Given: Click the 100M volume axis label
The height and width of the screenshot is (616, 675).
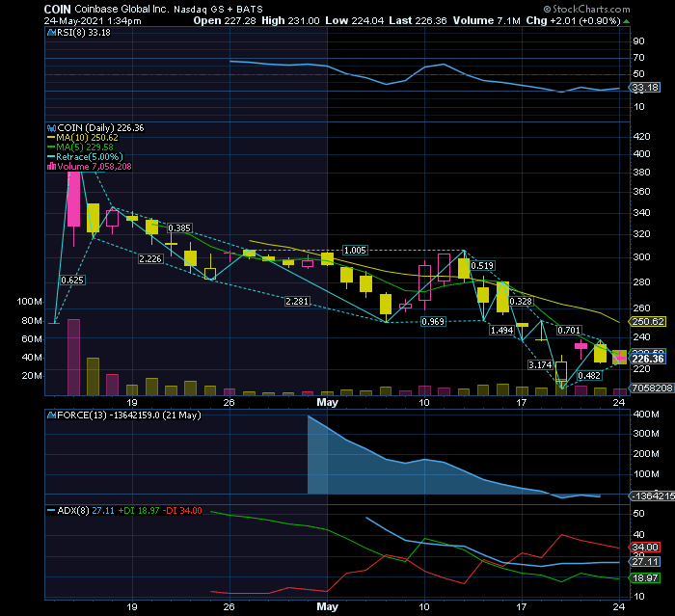Looking at the screenshot, I should (x=29, y=302).
